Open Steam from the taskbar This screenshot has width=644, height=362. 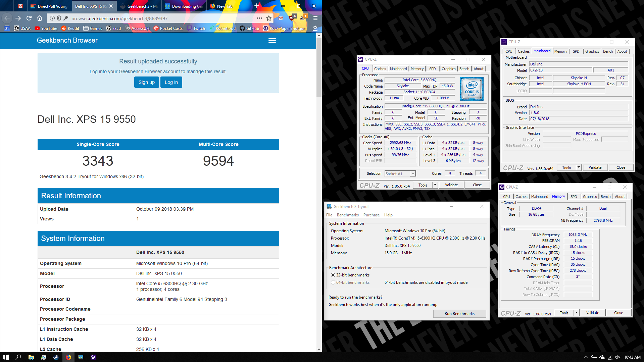56,357
